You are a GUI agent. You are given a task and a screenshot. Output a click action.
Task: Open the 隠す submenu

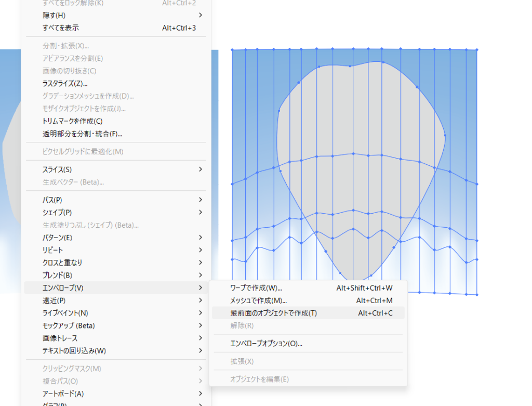point(54,15)
